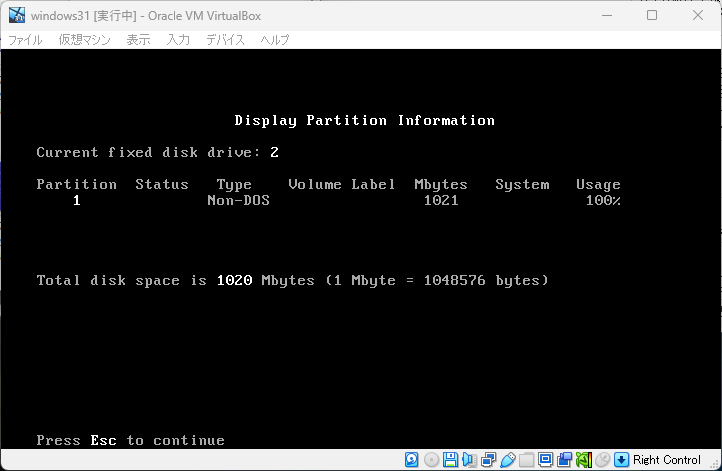The height and width of the screenshot is (471, 722).
Task: Open the デバイス menu
Action: pyautogui.click(x=225, y=40)
